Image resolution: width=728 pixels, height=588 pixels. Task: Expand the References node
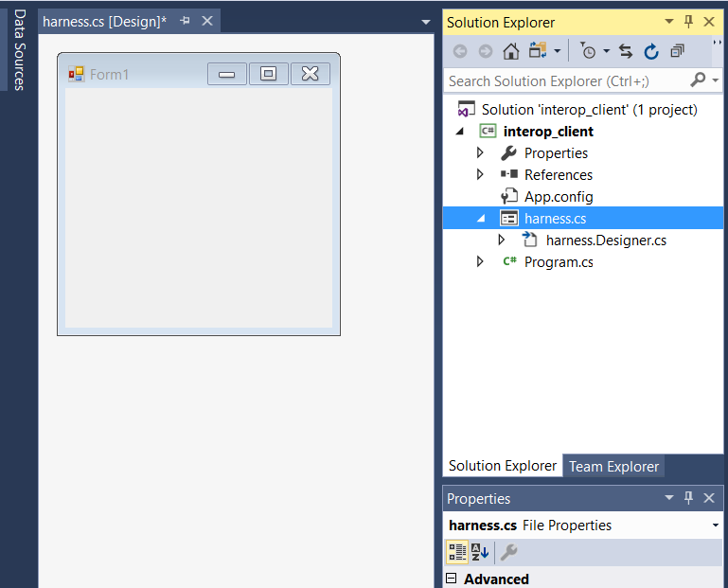[481, 174]
